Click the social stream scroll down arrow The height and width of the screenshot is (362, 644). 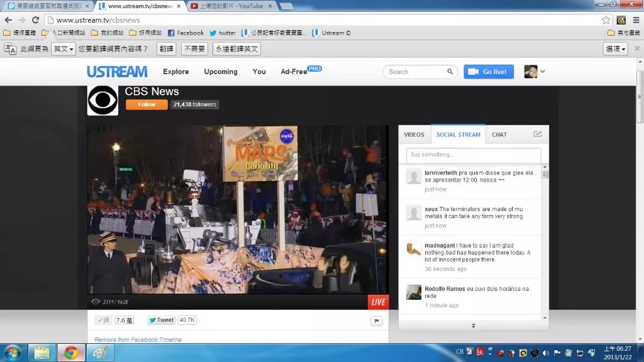pyautogui.click(x=545, y=317)
